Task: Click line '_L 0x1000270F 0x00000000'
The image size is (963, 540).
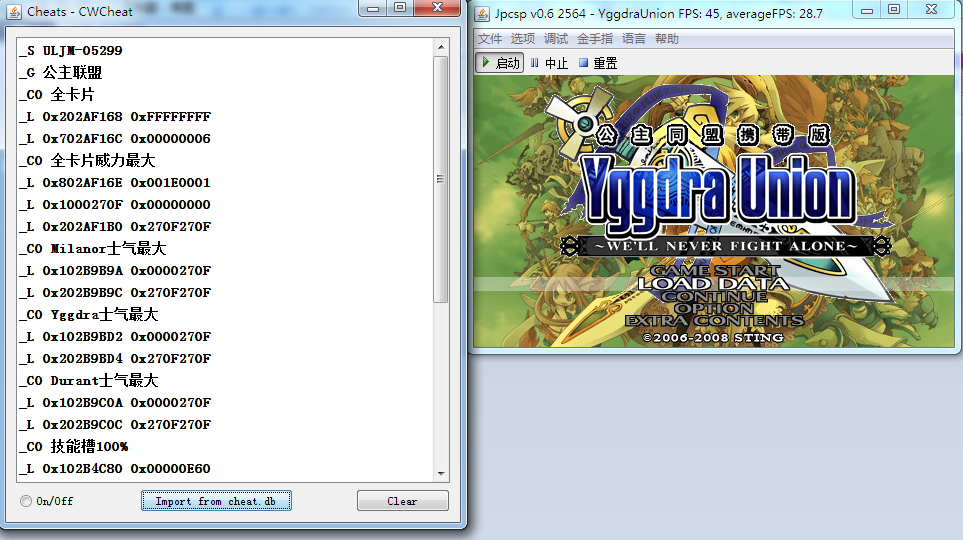Action: tap(115, 205)
